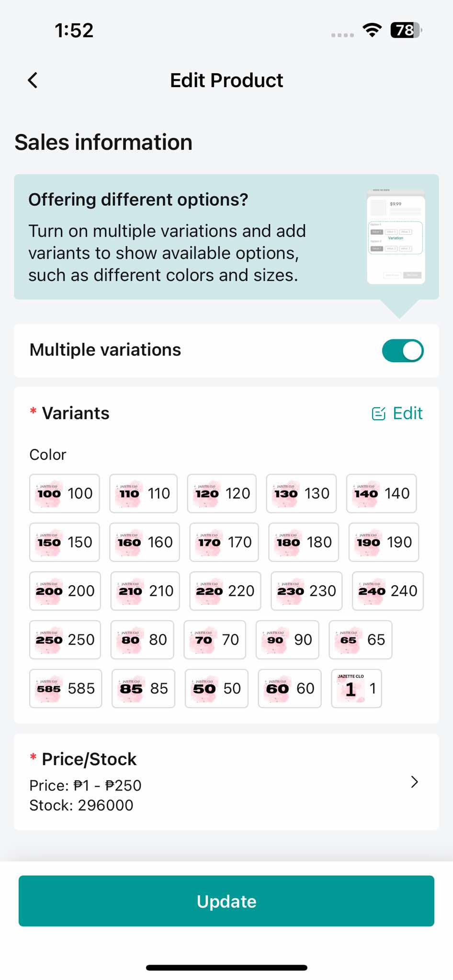Tap the back arrow icon

pos(33,80)
